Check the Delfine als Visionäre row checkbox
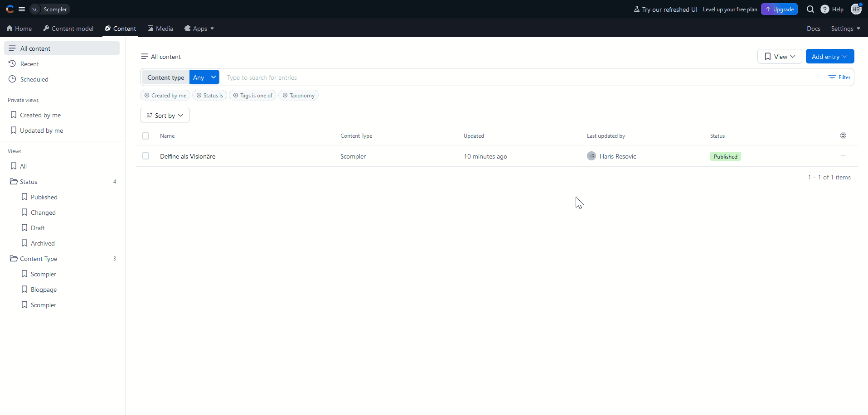 click(145, 156)
